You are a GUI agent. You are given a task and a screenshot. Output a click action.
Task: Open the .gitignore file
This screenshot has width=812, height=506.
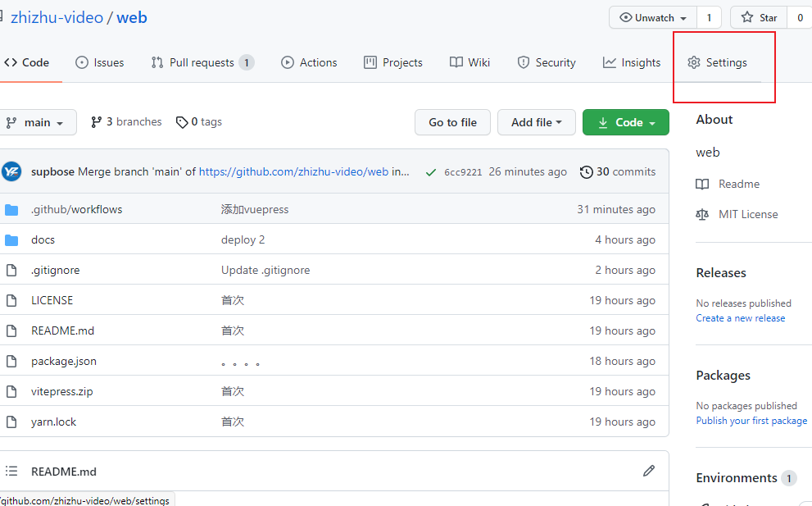tap(56, 270)
